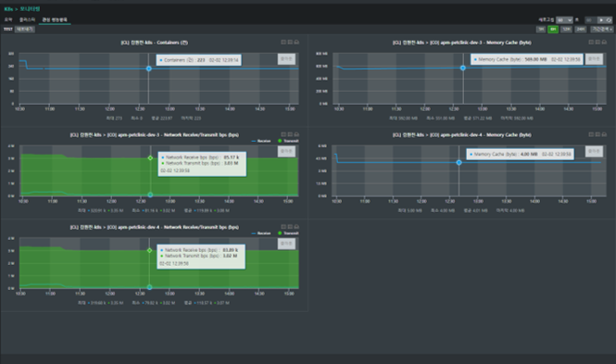This screenshot has height=364, width=616.
Task: Click the last panel icon on Containers chart header
Action: point(296,42)
